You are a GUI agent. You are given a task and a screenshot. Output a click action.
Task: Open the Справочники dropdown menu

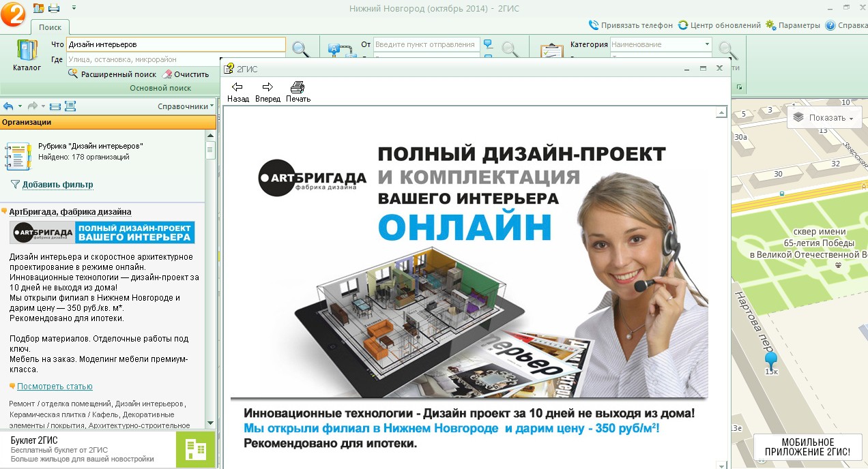pyautogui.click(x=186, y=106)
